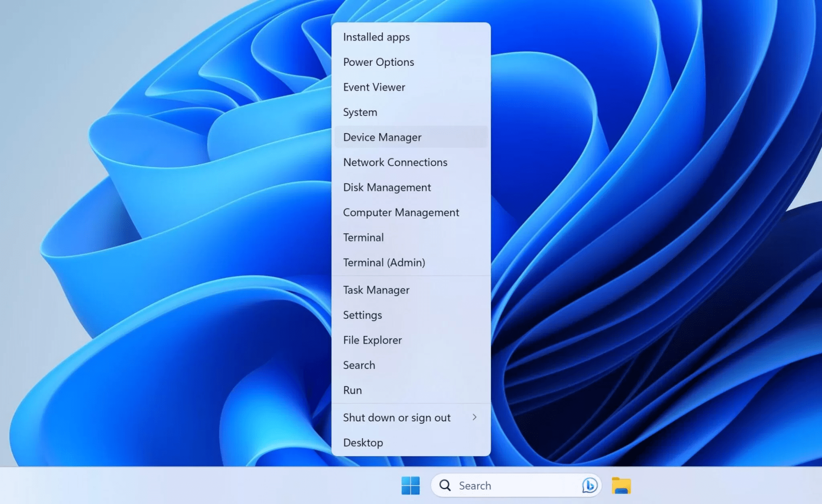
Task: Open Power Options from context menu
Action: 378,62
